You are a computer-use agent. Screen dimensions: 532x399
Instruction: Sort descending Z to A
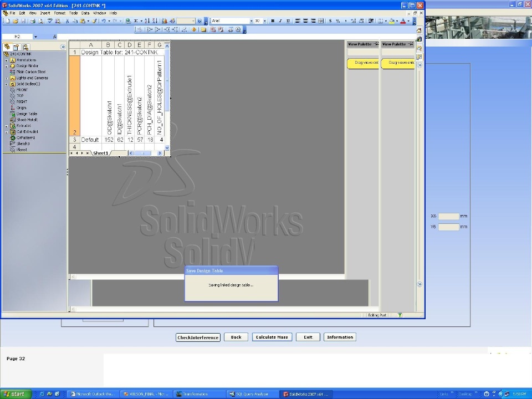(x=155, y=21)
